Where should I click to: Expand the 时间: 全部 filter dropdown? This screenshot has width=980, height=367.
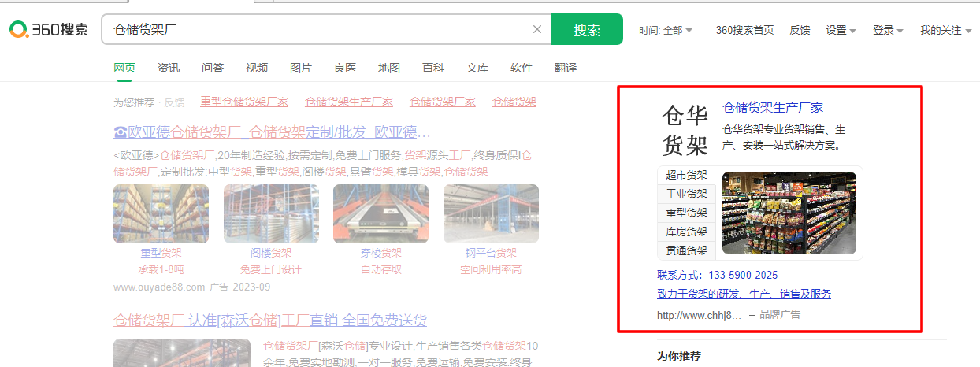666,31
